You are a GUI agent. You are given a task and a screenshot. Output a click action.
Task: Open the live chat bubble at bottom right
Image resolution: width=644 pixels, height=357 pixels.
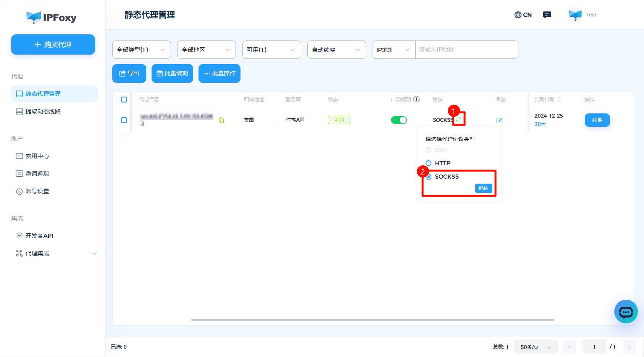[x=626, y=312]
